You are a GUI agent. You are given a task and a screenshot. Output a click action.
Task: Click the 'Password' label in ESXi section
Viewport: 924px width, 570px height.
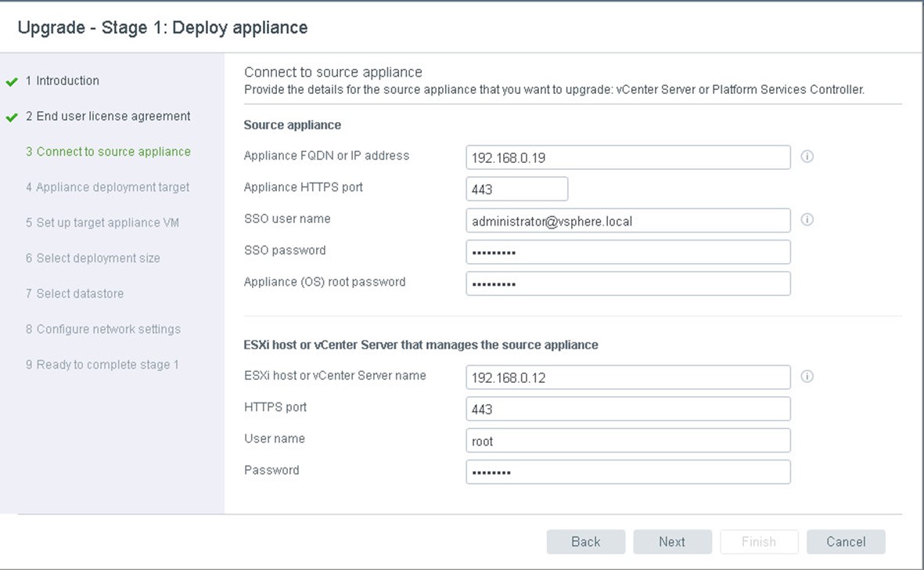[271, 470]
